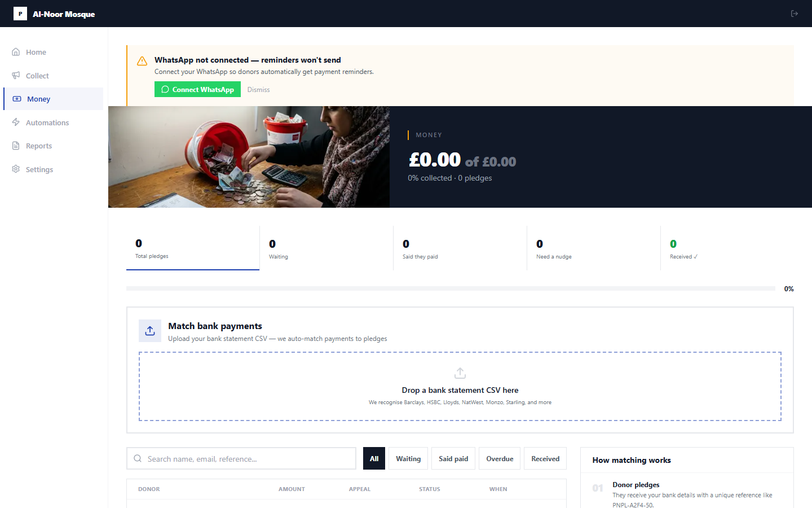This screenshot has width=812, height=508.
Task: Open Reports via its document icon
Action: [x=16, y=146]
